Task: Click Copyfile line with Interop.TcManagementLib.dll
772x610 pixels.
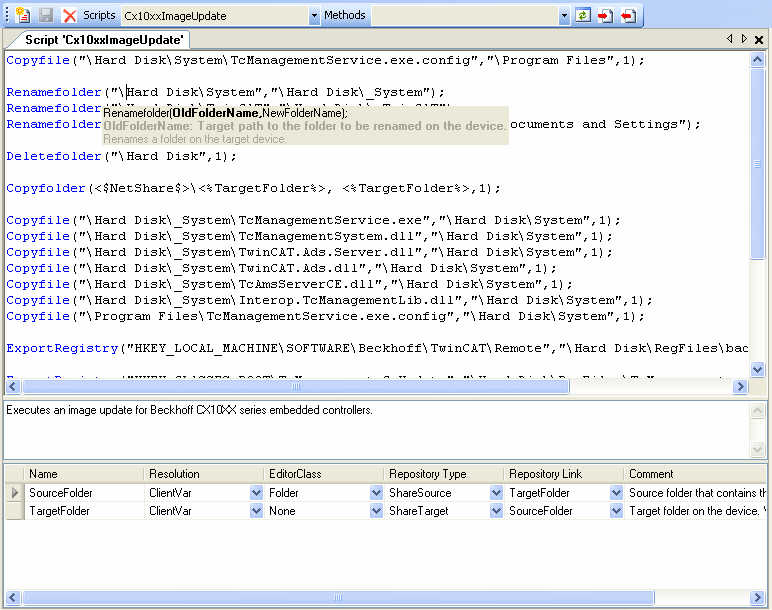Action: click(x=329, y=300)
